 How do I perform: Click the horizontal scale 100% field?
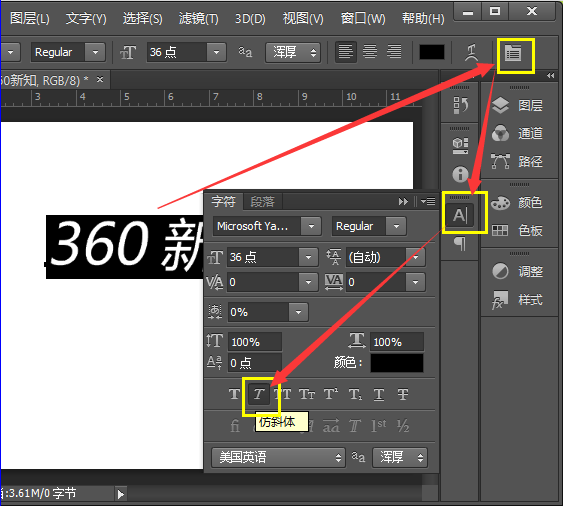coord(397,342)
